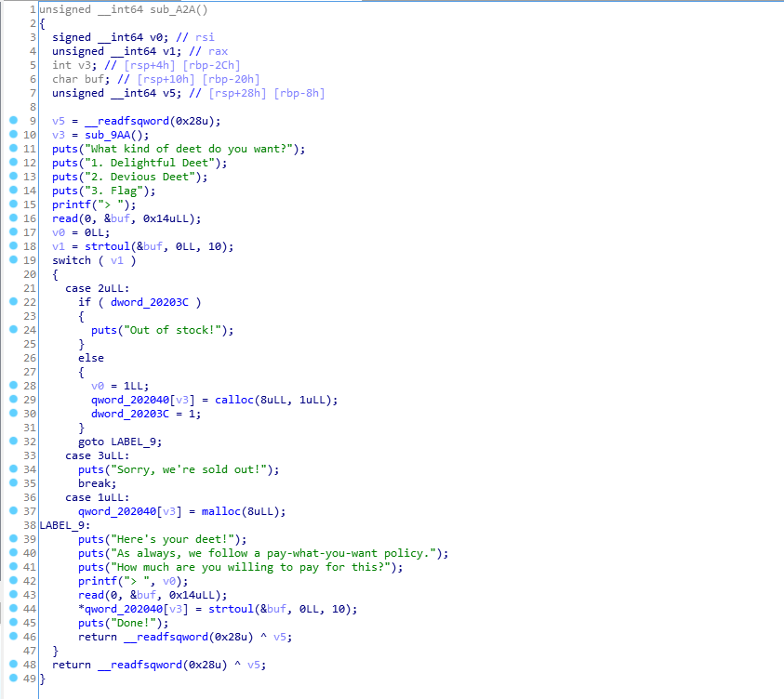Viewport: 784px width, 699px height.
Task: Click strtoul on line 44
Action: (x=231, y=609)
